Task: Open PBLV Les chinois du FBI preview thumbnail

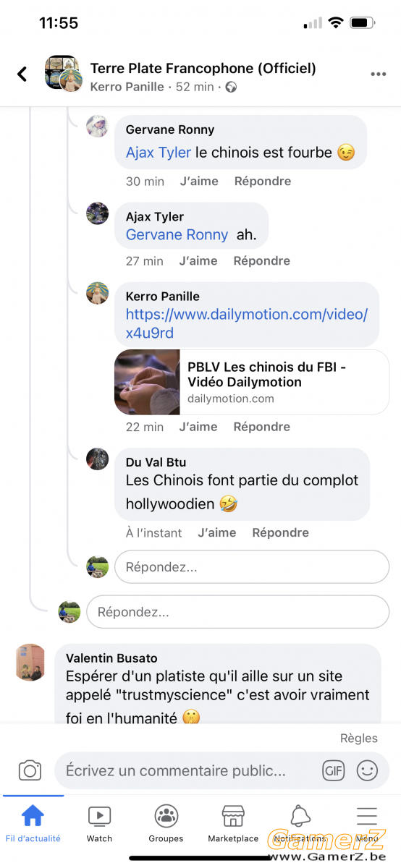Action: click(147, 382)
